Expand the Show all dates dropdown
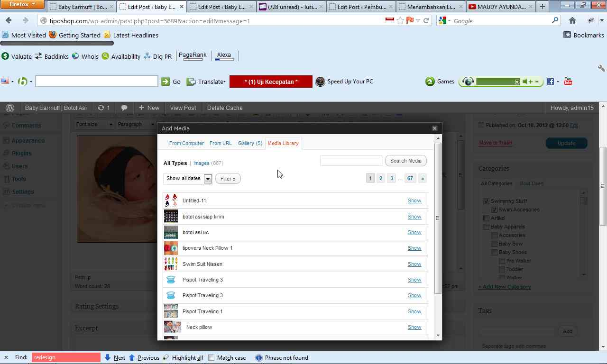The height and width of the screenshot is (364, 607). [x=208, y=179]
